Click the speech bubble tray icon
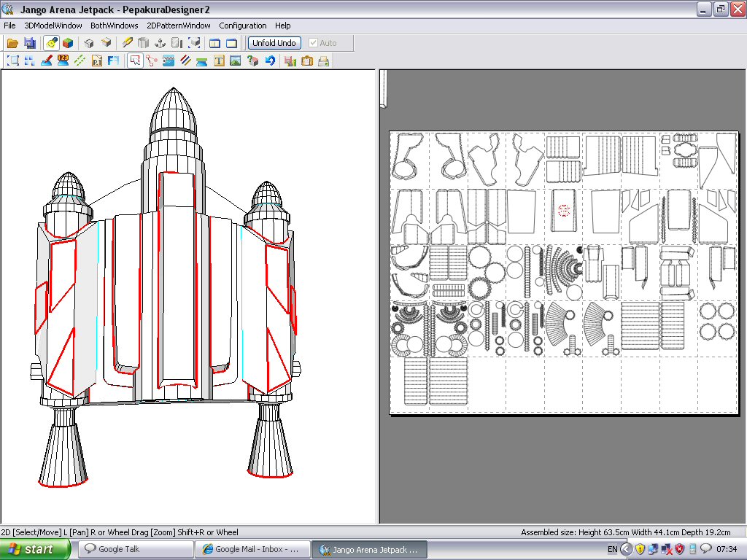Screen dimensions: 747x560 point(705,549)
